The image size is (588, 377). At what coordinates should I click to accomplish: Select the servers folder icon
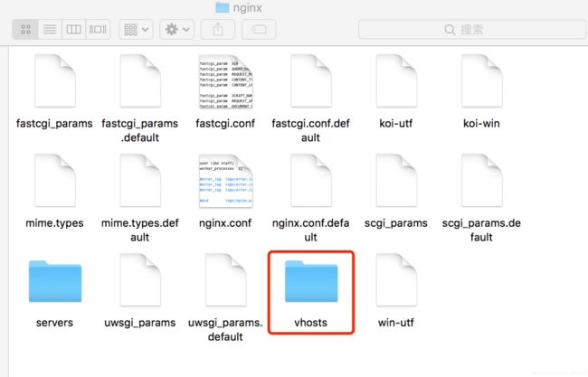[x=55, y=281]
